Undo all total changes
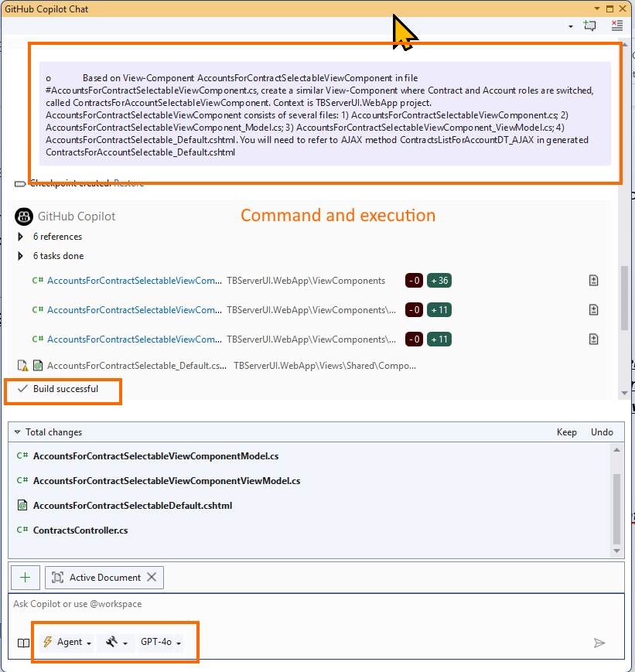Image resolution: width=635 pixels, height=672 pixels. click(x=602, y=432)
